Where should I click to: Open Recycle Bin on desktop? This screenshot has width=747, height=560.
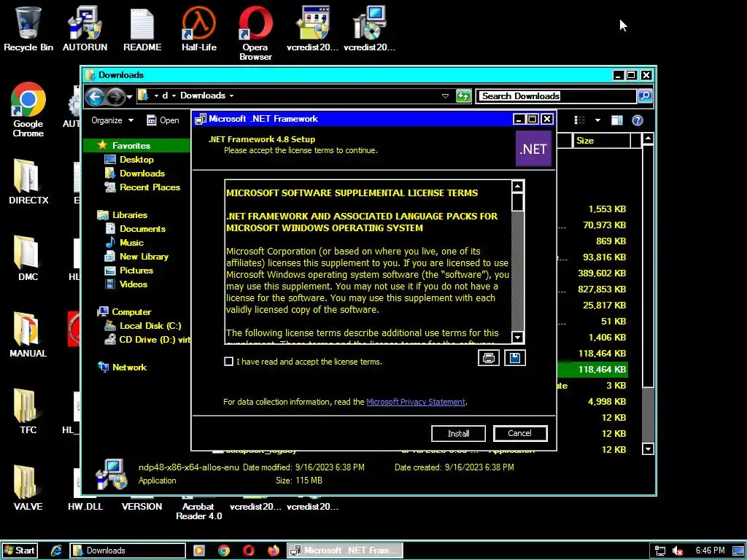point(28,28)
